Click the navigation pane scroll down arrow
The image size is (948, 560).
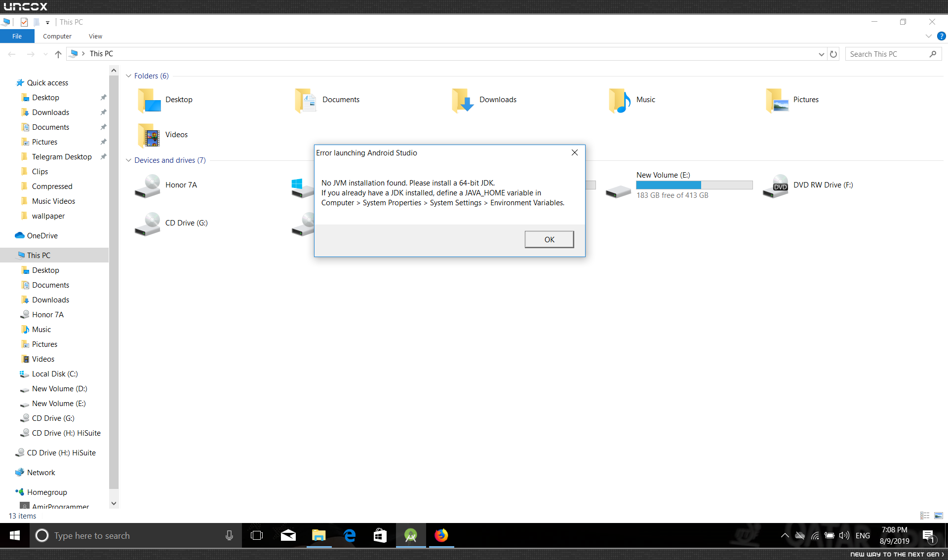click(x=114, y=503)
